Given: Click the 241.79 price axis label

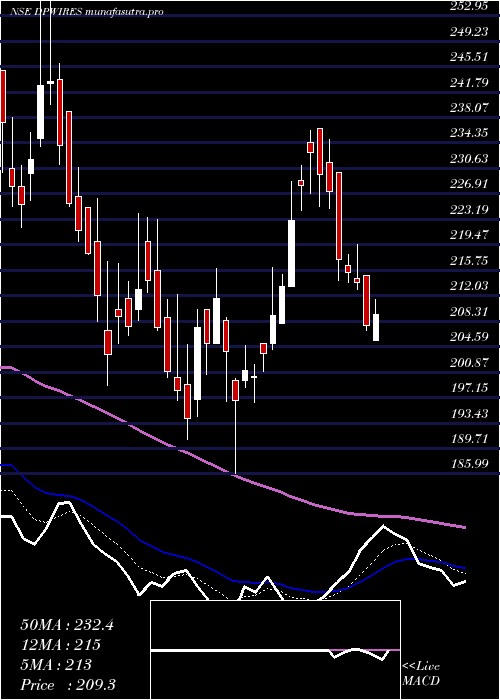Looking at the screenshot, I should (470, 83).
